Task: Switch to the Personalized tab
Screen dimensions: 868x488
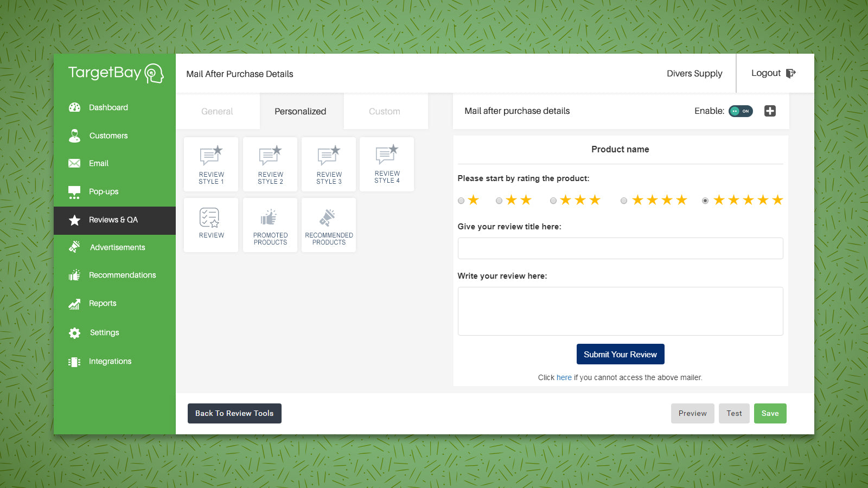Action: pos(301,111)
